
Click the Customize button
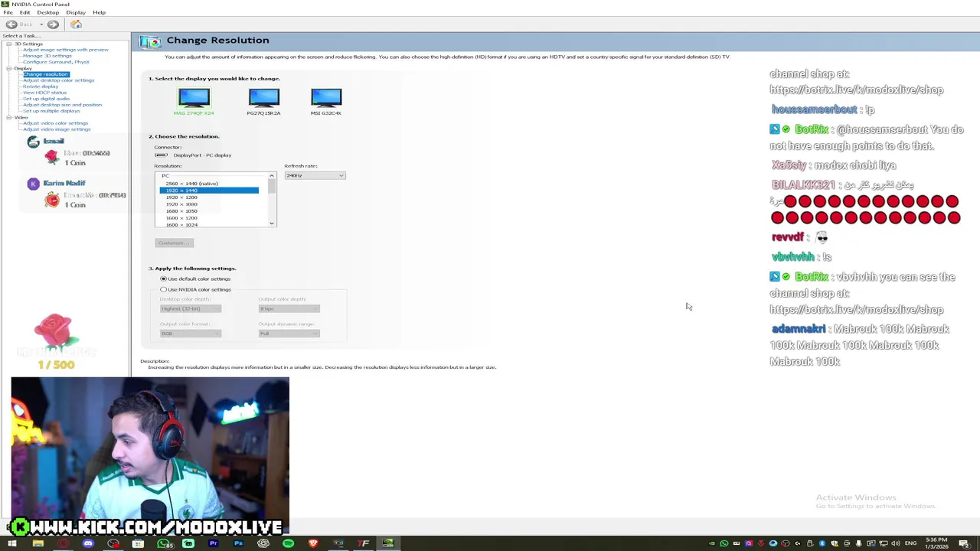coord(174,243)
